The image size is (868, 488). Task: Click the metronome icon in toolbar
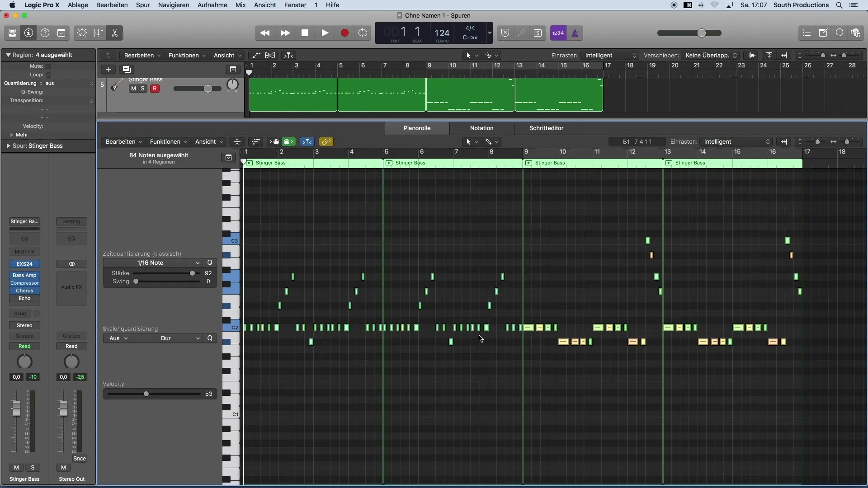pyautogui.click(x=574, y=33)
